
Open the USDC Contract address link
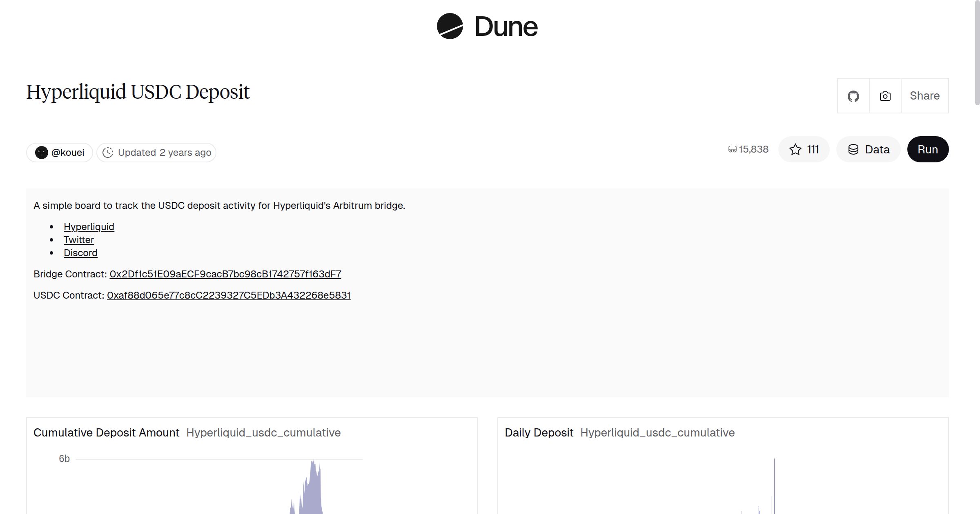point(229,295)
